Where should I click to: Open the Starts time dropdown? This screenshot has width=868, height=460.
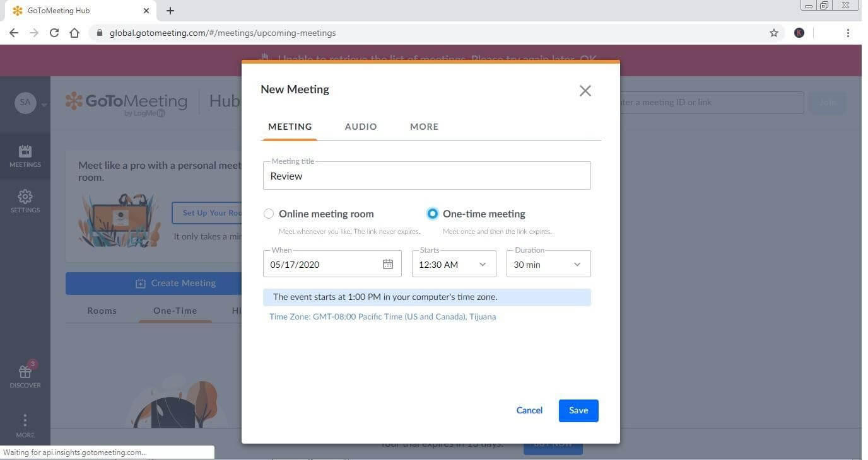483,264
